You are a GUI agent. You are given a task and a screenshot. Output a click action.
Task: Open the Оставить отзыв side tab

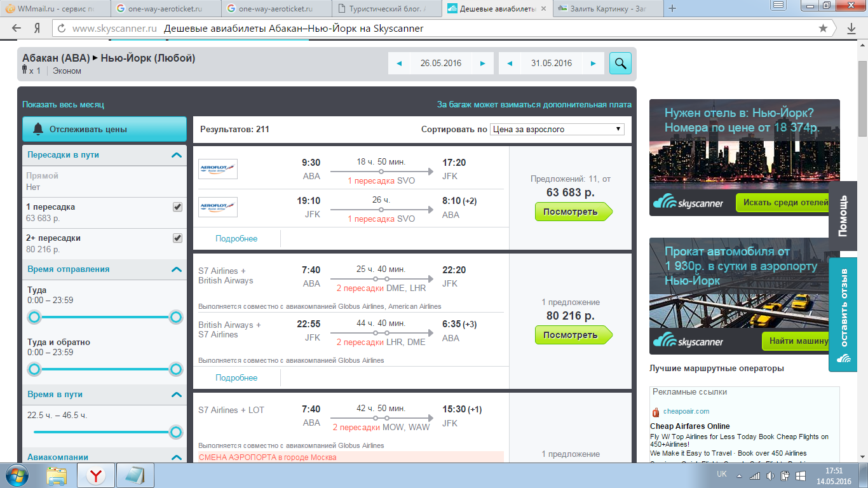(x=843, y=315)
